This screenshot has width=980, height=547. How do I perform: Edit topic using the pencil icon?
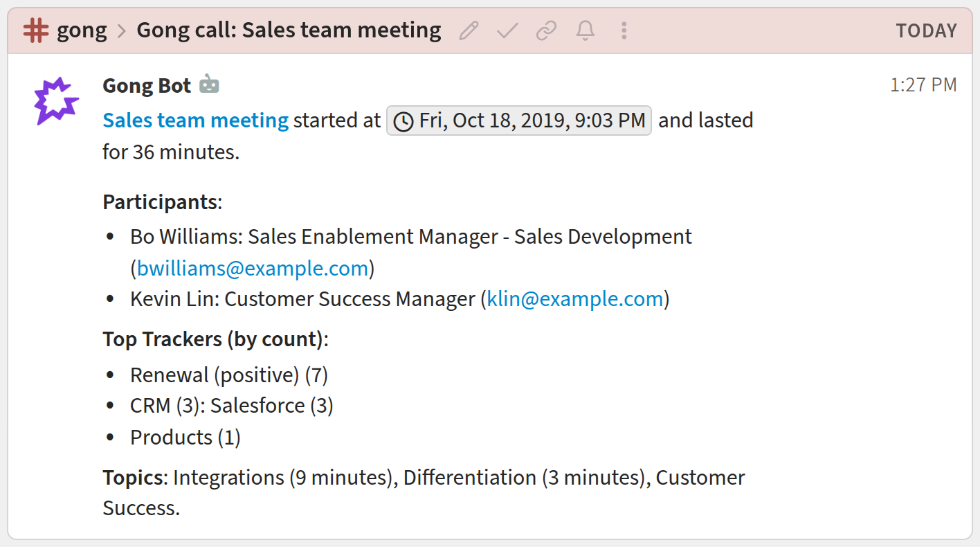coord(469,30)
